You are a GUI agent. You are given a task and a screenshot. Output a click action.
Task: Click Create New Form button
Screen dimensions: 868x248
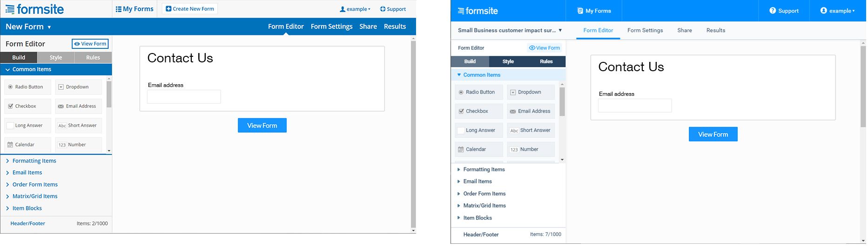(190, 9)
